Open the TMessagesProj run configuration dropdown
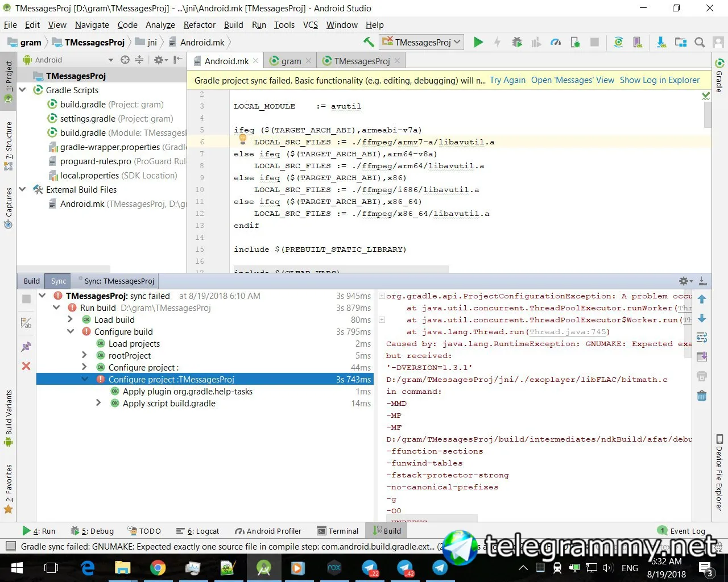 tap(421, 42)
